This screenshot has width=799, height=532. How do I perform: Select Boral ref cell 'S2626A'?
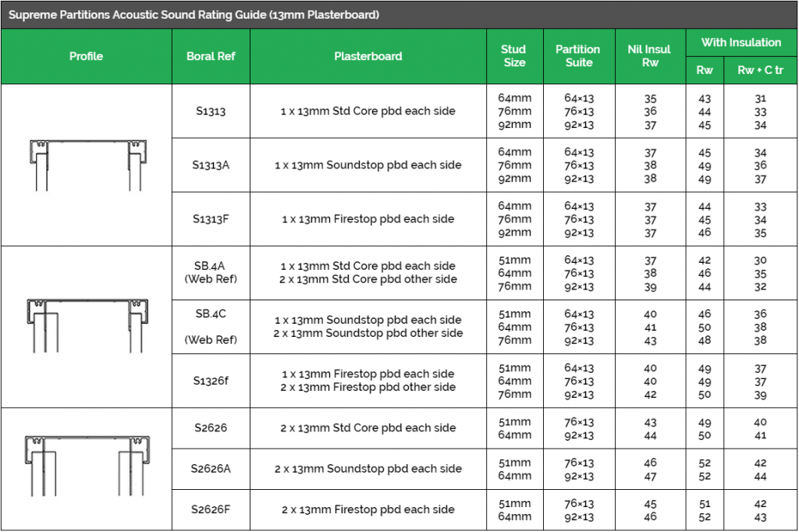pos(211,469)
